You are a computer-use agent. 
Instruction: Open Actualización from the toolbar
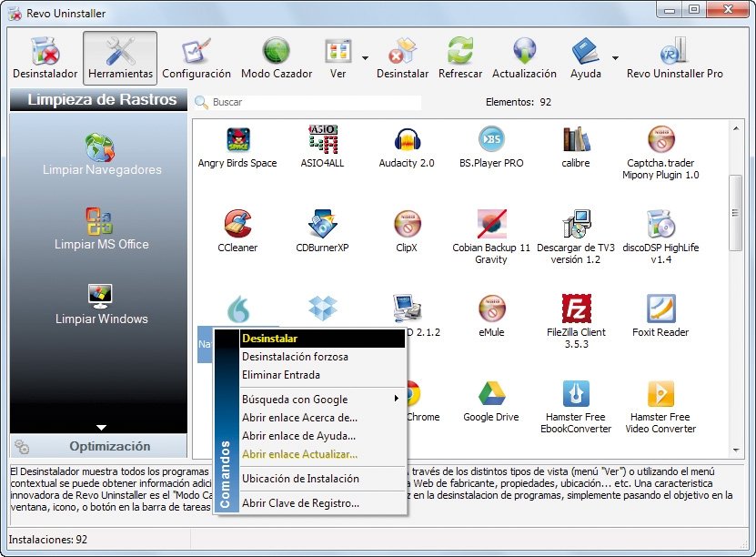[x=524, y=58]
